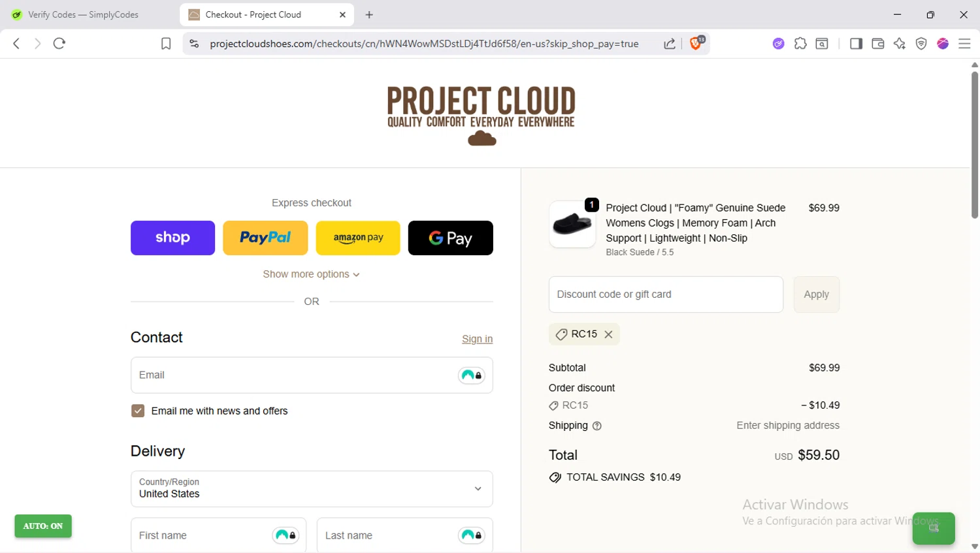The width and height of the screenshot is (980, 553).
Task: Bookmark this page
Action: [x=166, y=44]
